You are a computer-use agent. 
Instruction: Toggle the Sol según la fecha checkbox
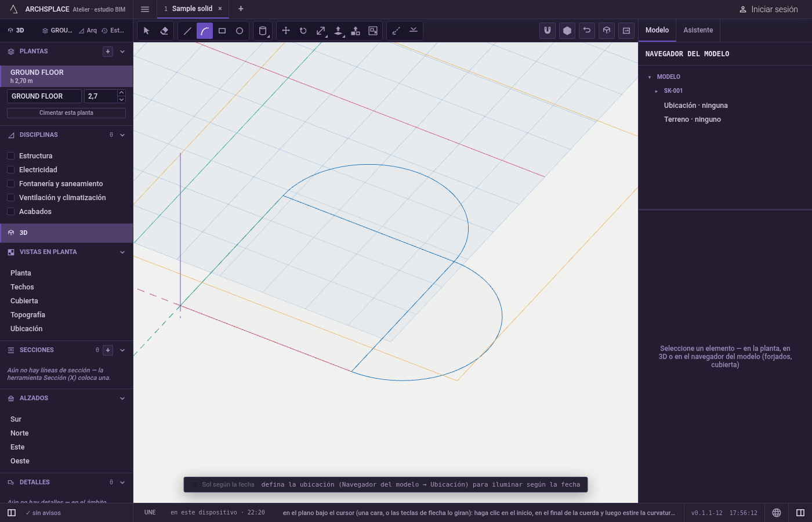[x=195, y=485]
